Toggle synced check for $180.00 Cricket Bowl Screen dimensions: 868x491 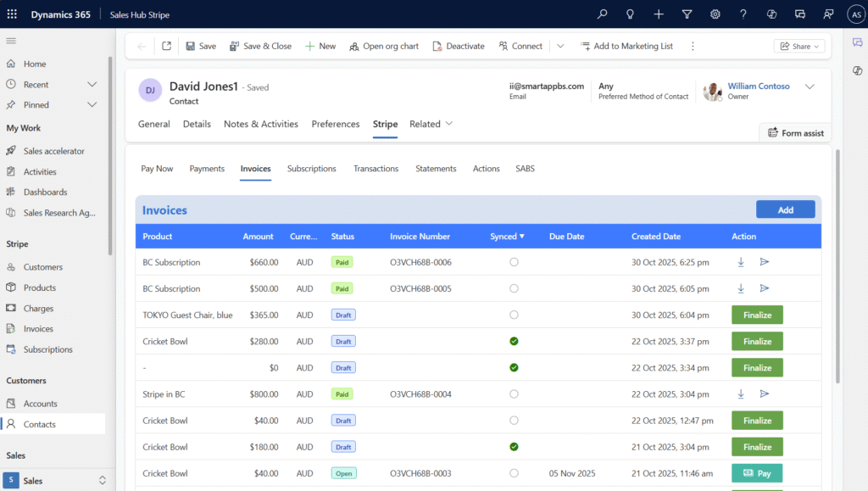coord(514,447)
